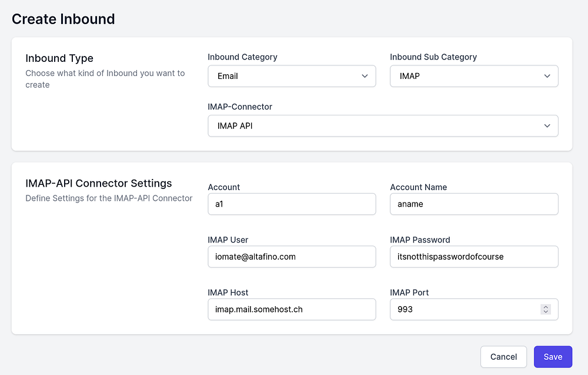Click the Account Name field containing aname
This screenshot has height=375, width=588.
(x=474, y=204)
